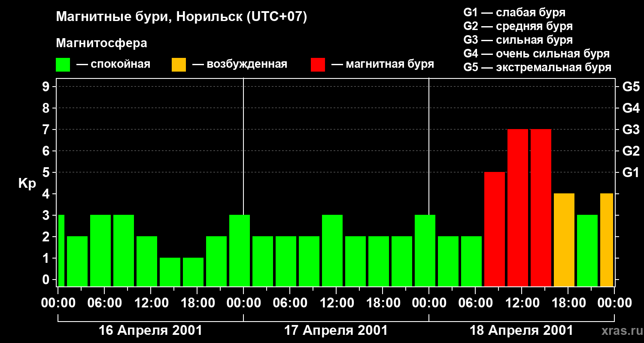Viewport: 644px width, 343px height.
Task: Click the G3 label on right axis
Action: point(631,129)
